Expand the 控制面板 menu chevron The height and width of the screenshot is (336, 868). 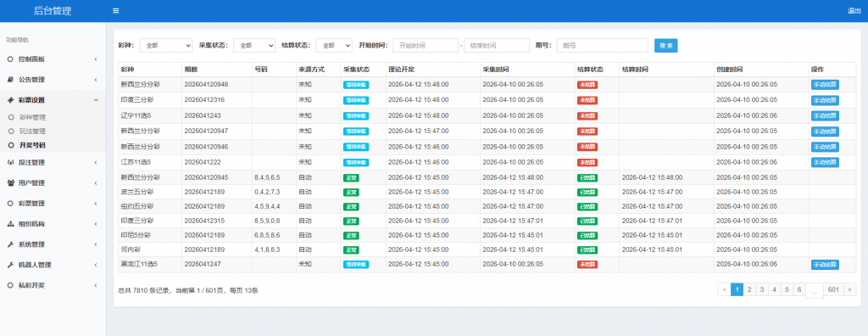click(x=96, y=59)
